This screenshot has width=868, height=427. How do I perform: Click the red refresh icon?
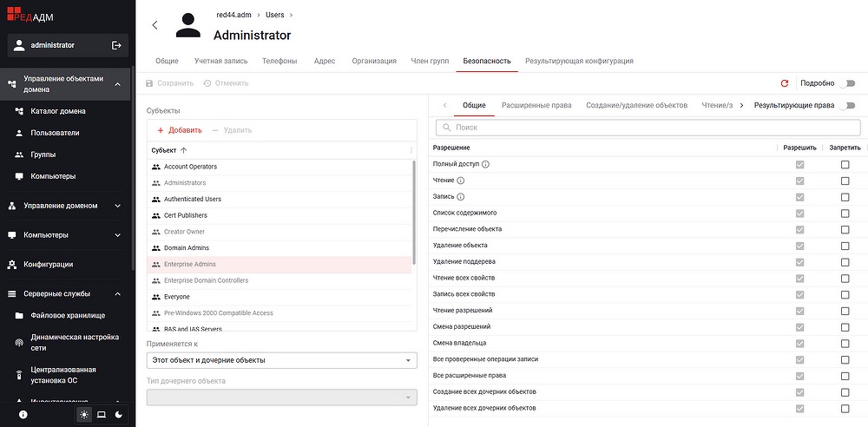point(785,83)
